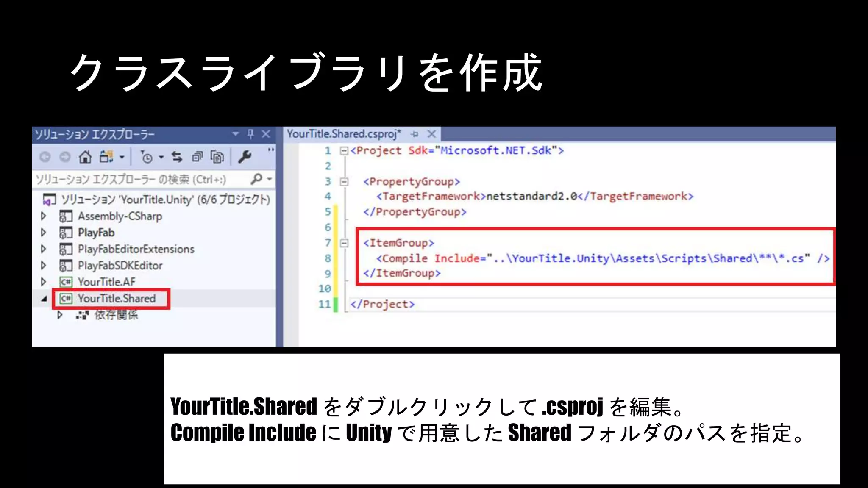Expand the Assembly-CSharp project node
Screen dimensions: 868x488
tap(43, 216)
